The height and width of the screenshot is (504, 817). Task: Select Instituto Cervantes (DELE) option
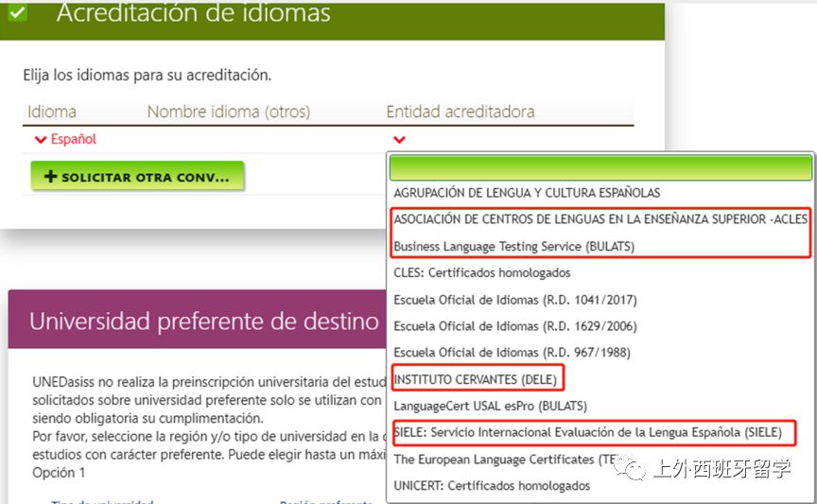coord(476,379)
